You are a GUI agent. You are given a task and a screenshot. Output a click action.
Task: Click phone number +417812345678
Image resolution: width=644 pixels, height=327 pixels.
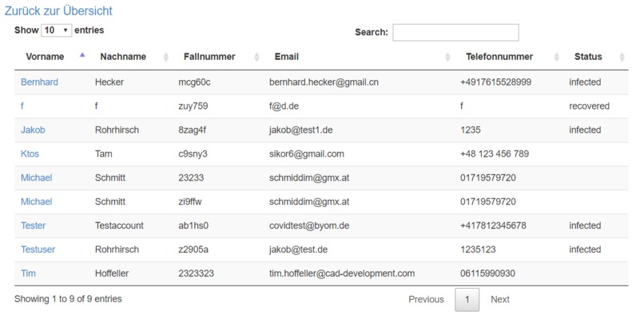click(x=493, y=225)
